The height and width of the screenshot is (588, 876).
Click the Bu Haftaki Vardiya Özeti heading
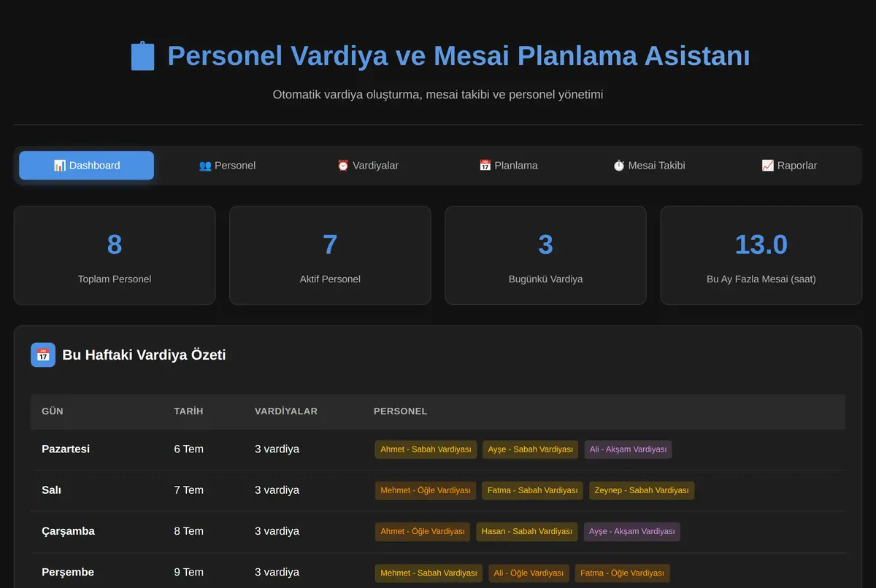145,355
